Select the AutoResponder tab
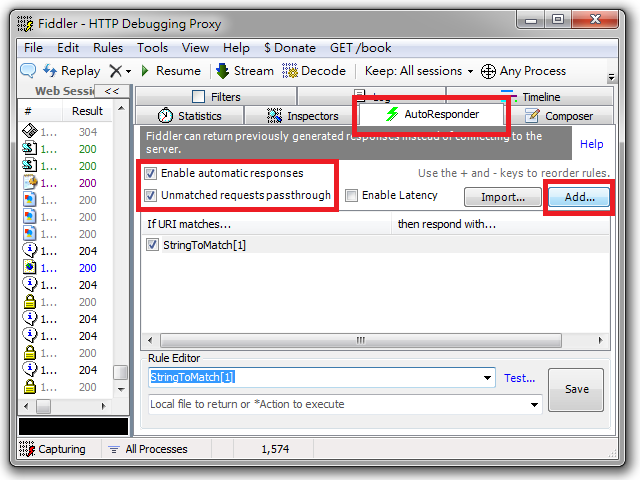Viewport: 640px width, 480px height. click(432, 114)
